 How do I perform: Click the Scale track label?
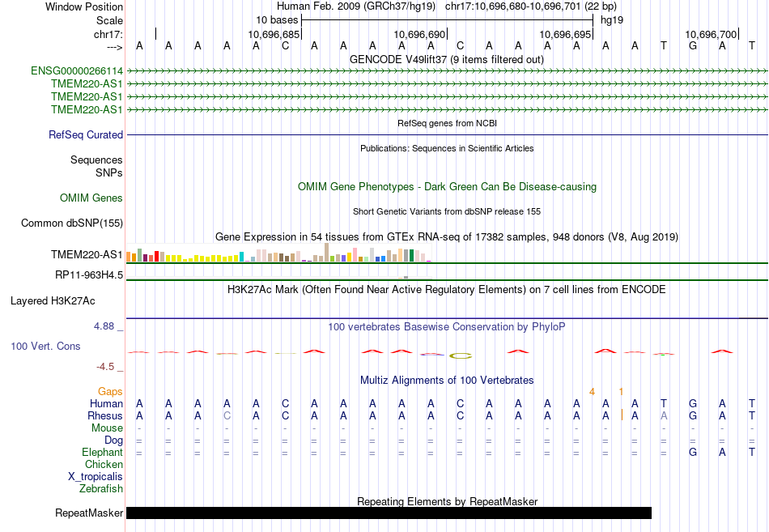coord(109,20)
